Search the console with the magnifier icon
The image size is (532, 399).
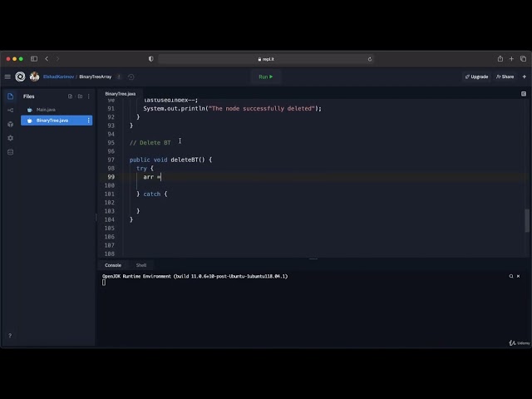tap(511, 276)
